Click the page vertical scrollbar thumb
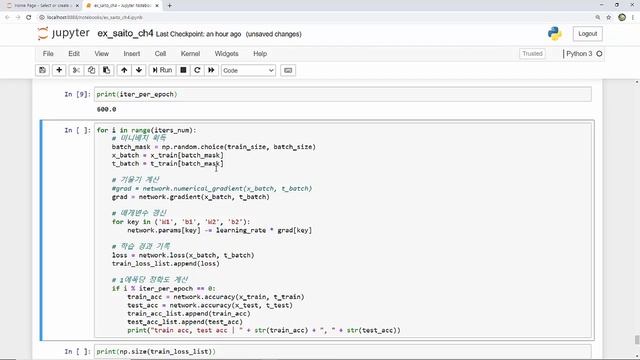The width and height of the screenshot is (640, 360). (x=637, y=340)
